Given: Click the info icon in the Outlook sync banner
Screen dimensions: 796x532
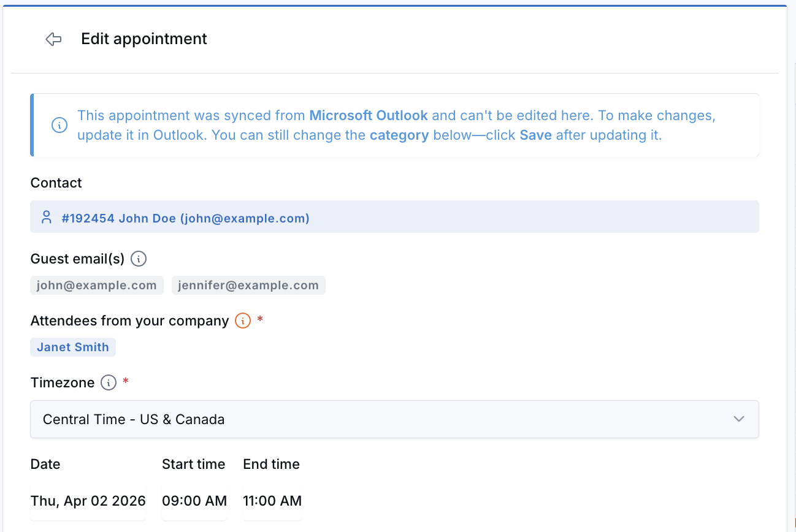Looking at the screenshot, I should 59,125.
